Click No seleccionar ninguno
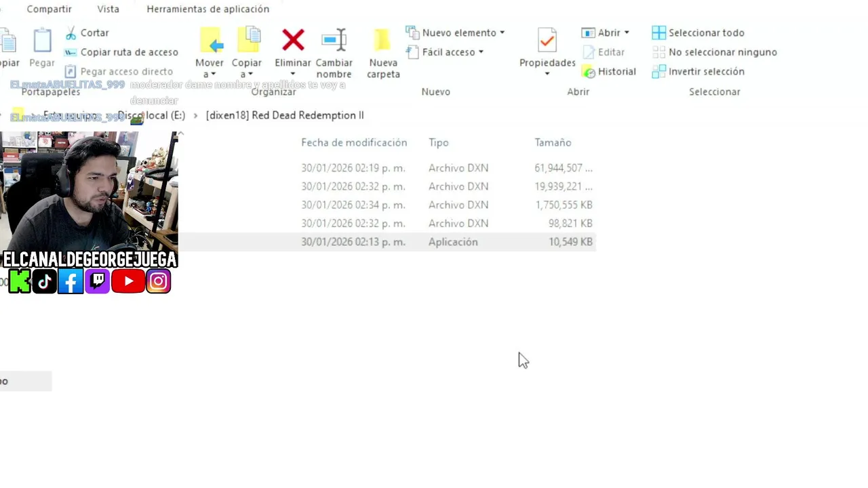This screenshot has height=488, width=868. click(x=714, y=52)
